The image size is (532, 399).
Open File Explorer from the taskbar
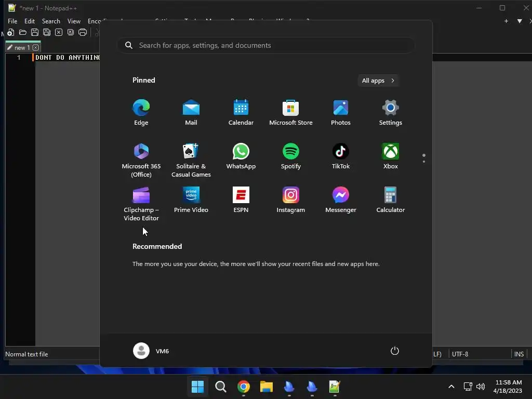(x=267, y=387)
